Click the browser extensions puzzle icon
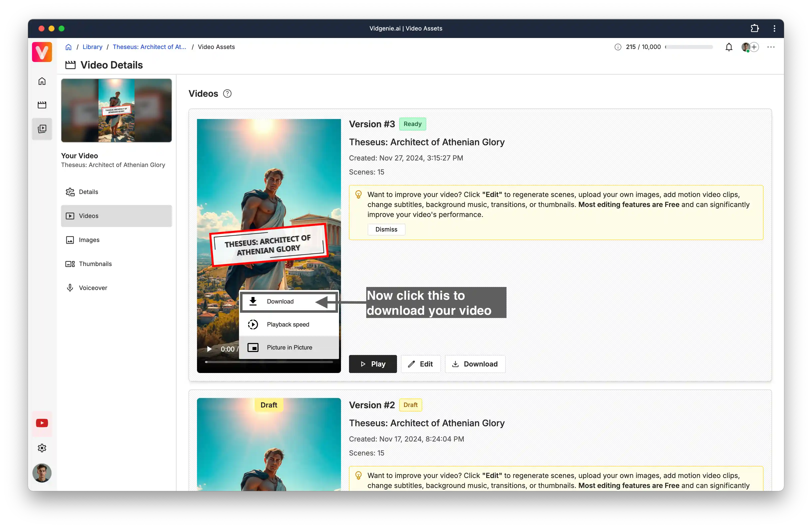 [754, 28]
